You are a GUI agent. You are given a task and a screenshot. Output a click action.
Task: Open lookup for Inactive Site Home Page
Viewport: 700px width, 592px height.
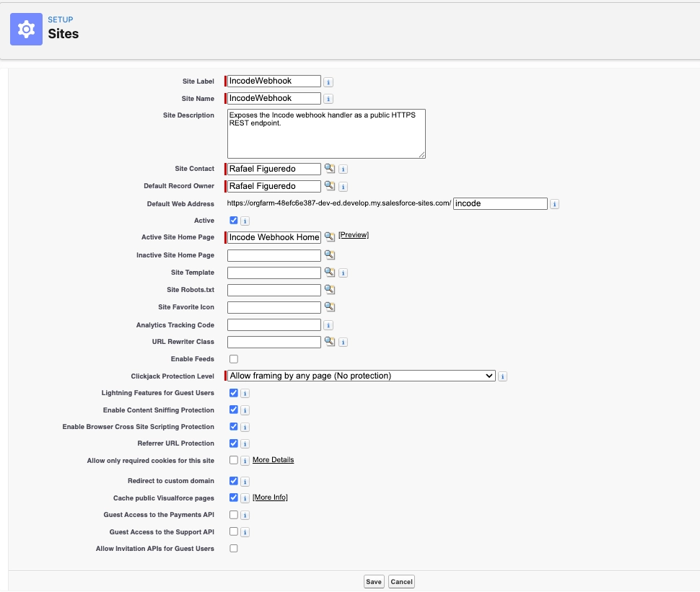click(330, 255)
